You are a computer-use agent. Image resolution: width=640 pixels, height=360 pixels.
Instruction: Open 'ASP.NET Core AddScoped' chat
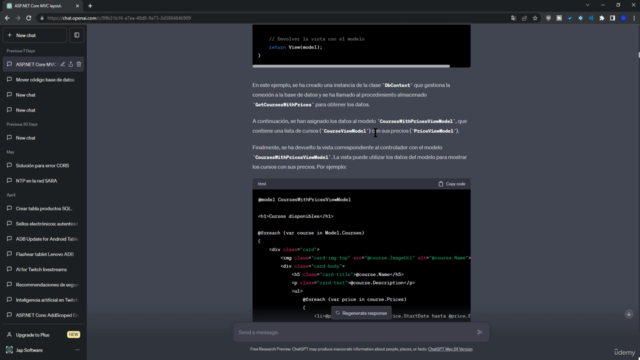coord(43,315)
